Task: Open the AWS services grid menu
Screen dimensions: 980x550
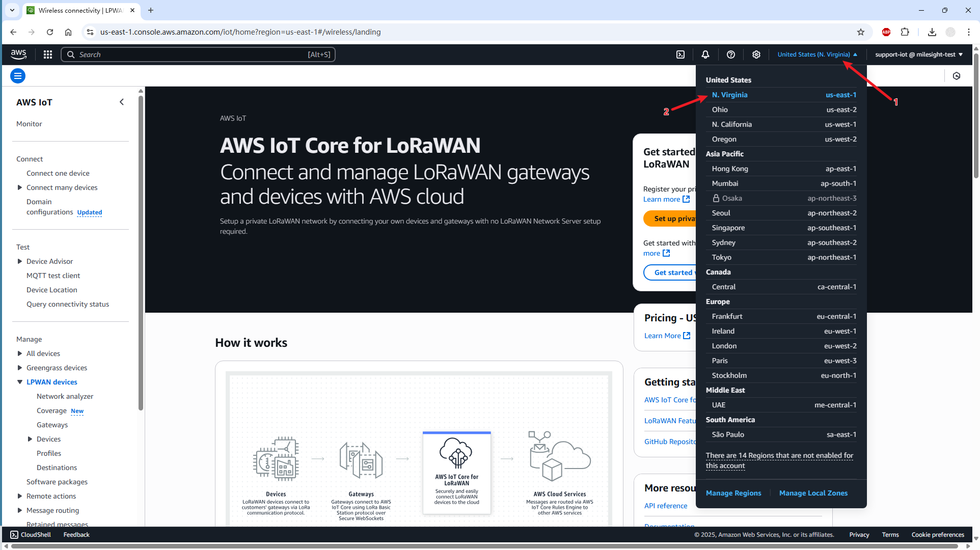Action: pyautogui.click(x=48, y=54)
